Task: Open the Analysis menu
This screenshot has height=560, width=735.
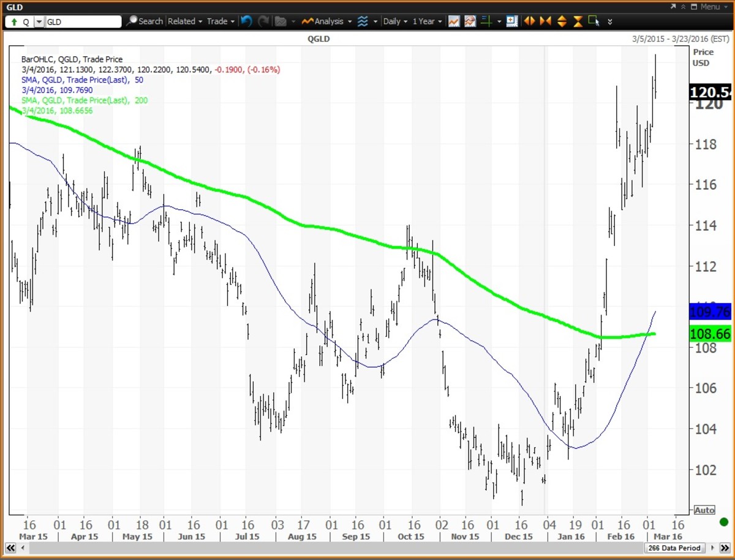Action: (x=328, y=21)
